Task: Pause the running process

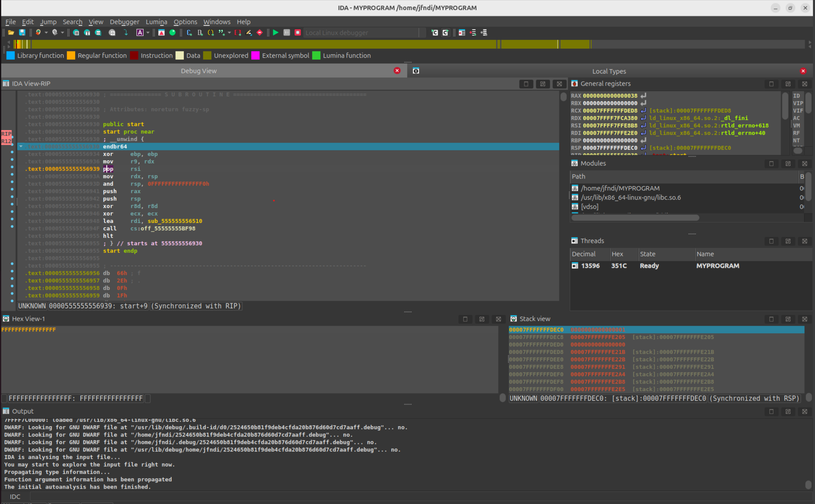Action: coord(286,32)
